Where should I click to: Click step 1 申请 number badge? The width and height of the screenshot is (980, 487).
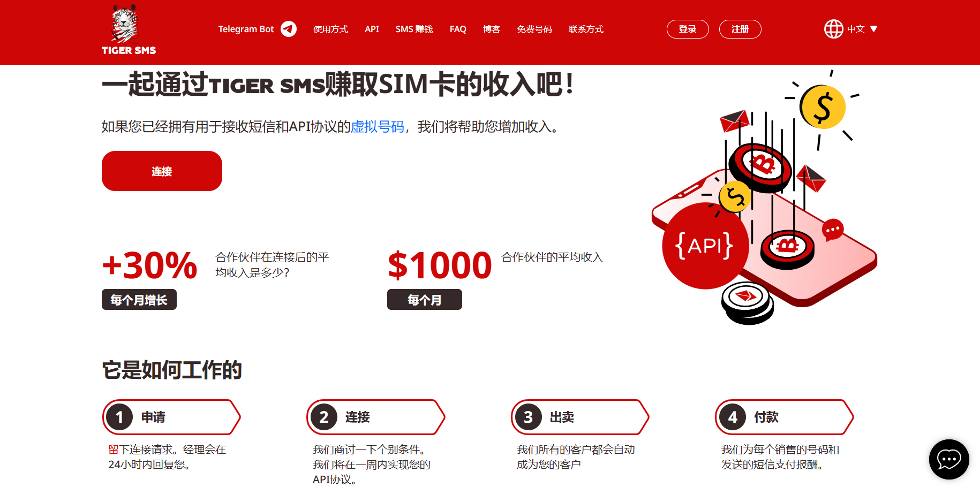pyautogui.click(x=119, y=417)
